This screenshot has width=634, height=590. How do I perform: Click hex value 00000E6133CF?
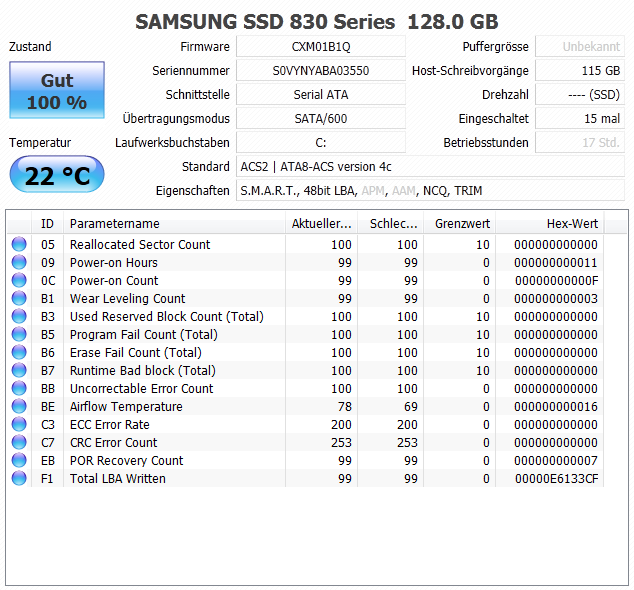[x=556, y=478]
